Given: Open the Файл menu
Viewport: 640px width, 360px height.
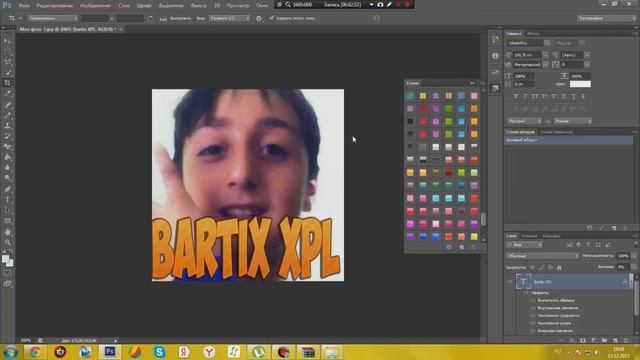Looking at the screenshot, I should pos(24,6).
